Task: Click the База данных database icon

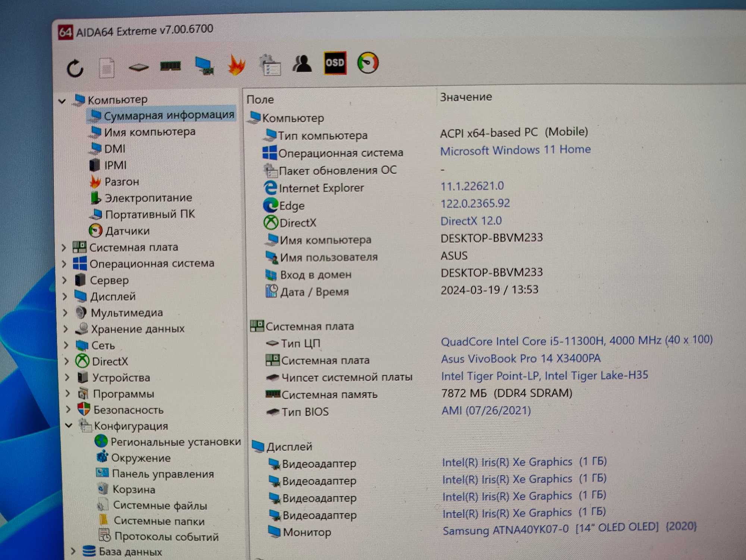Action: (x=89, y=551)
